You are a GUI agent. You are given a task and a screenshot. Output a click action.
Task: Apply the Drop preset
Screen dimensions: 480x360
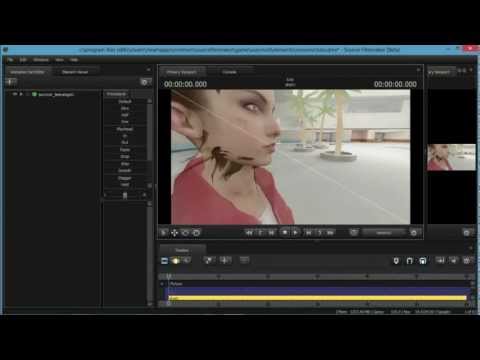pyautogui.click(x=125, y=157)
